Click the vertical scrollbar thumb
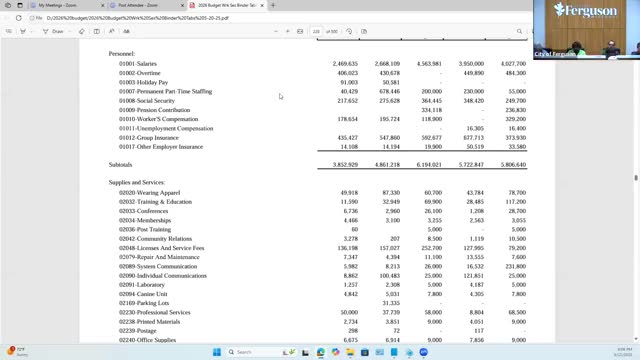The height and width of the screenshot is (360, 640). click(636, 178)
